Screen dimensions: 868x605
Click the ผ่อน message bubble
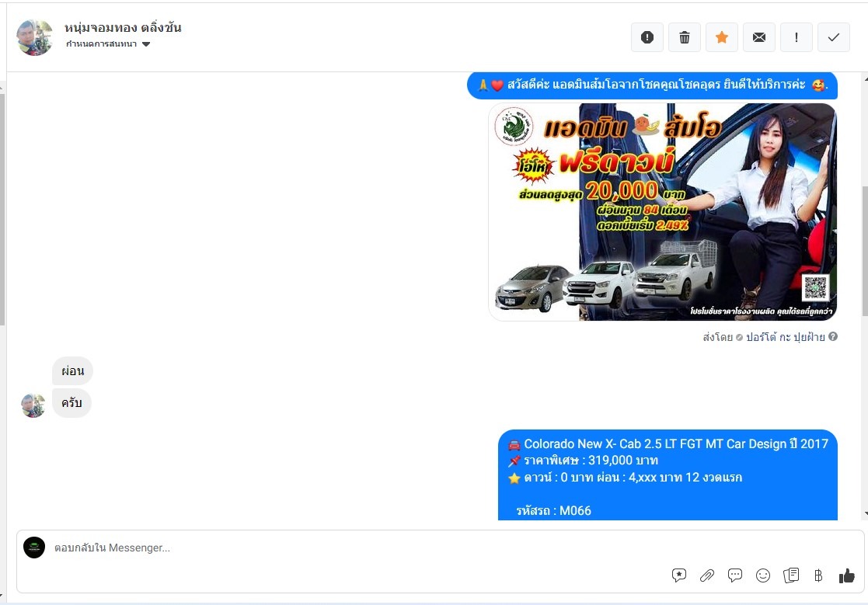coord(72,371)
